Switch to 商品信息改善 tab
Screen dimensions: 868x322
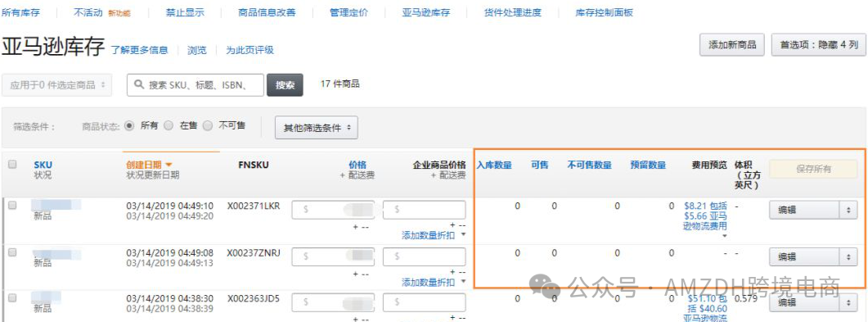coord(267,12)
